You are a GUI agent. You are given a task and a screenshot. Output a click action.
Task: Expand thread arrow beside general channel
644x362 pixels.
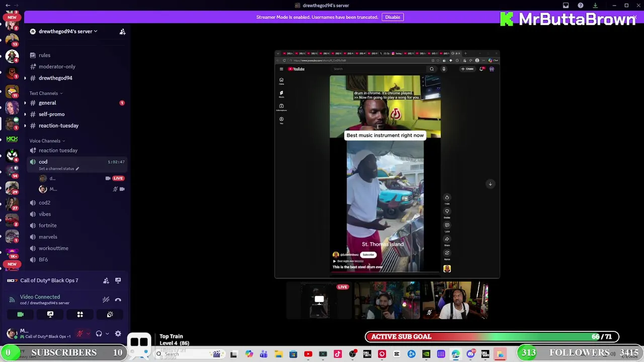pyautogui.click(x=25, y=103)
